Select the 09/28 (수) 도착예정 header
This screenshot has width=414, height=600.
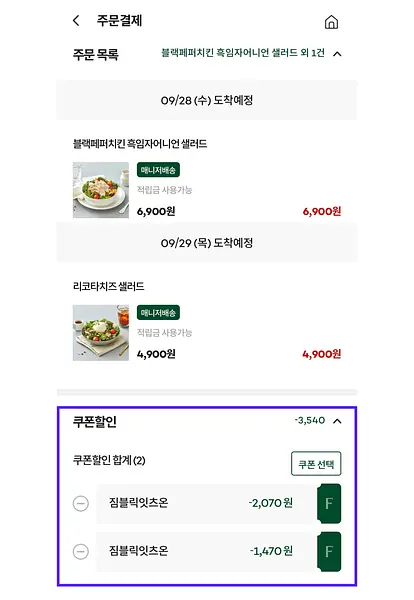[x=207, y=100]
